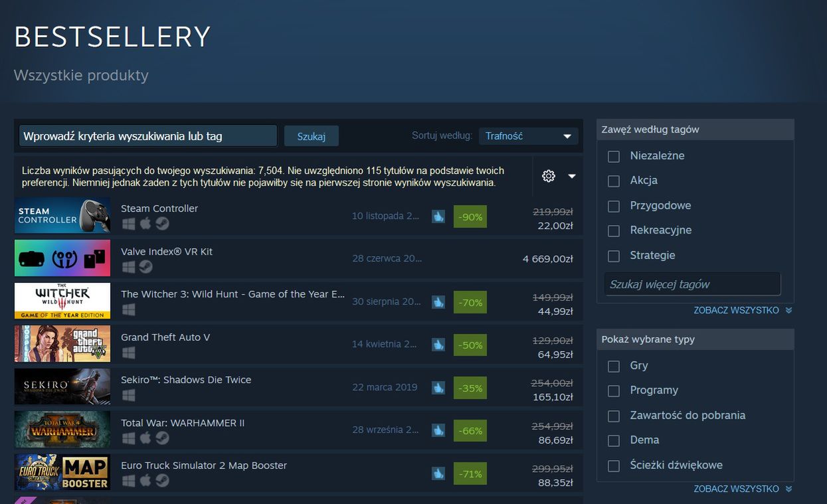Tick the Zawartość do pobrania checkbox

pos(614,416)
